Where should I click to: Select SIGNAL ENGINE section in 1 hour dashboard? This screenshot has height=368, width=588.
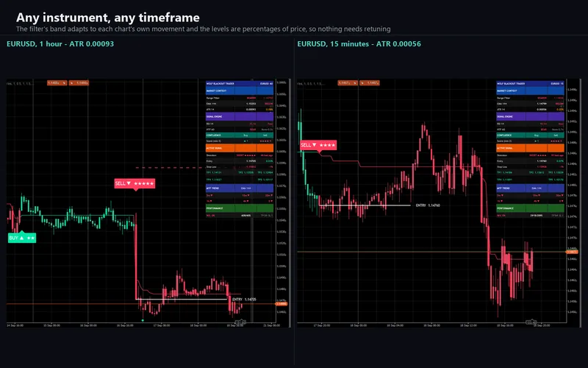pyautogui.click(x=240, y=116)
